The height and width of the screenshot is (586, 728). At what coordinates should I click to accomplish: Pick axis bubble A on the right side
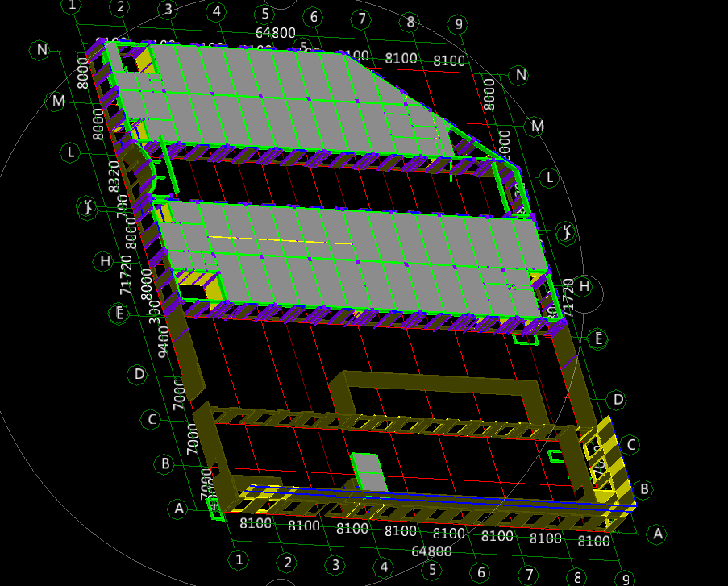(x=657, y=534)
